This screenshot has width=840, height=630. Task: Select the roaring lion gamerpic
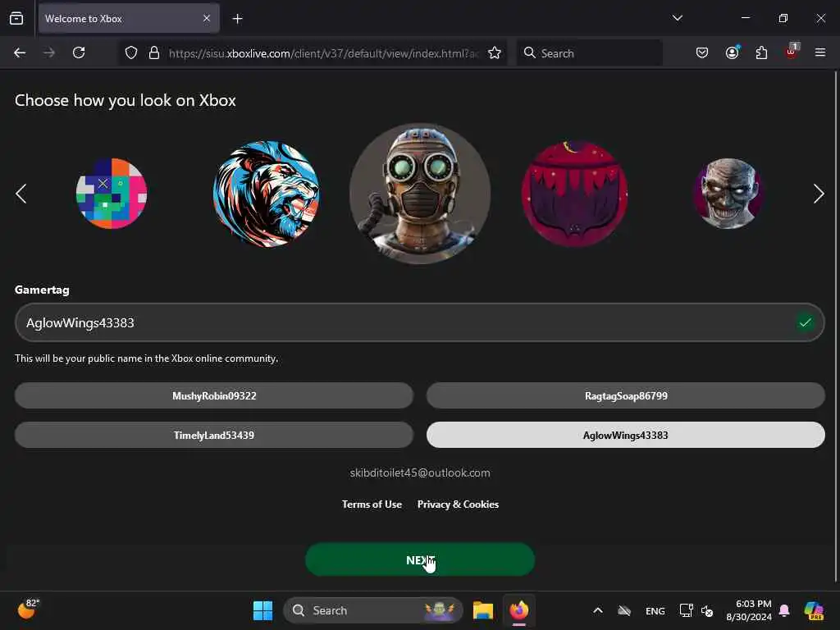(267, 194)
